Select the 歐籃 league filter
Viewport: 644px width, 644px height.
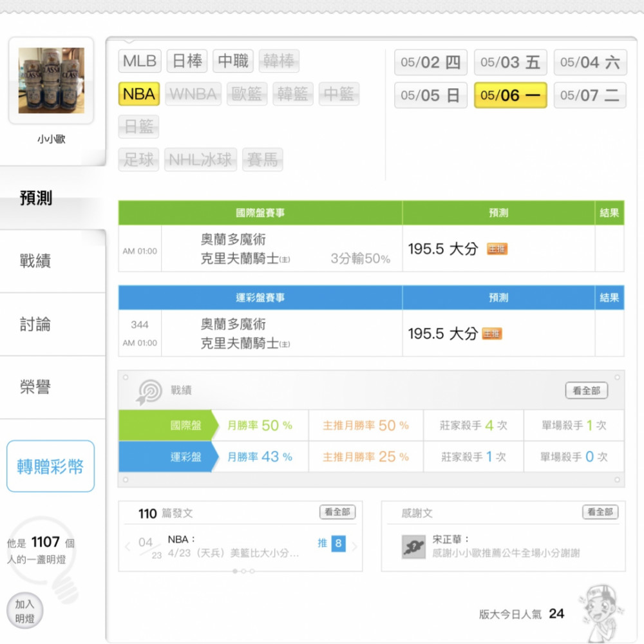tap(247, 94)
